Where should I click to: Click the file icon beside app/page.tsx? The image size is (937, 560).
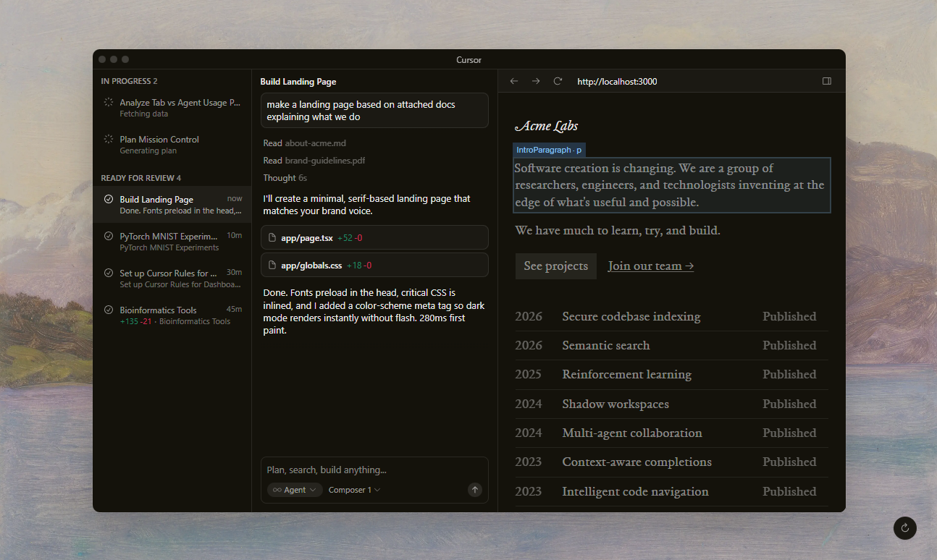(x=272, y=238)
